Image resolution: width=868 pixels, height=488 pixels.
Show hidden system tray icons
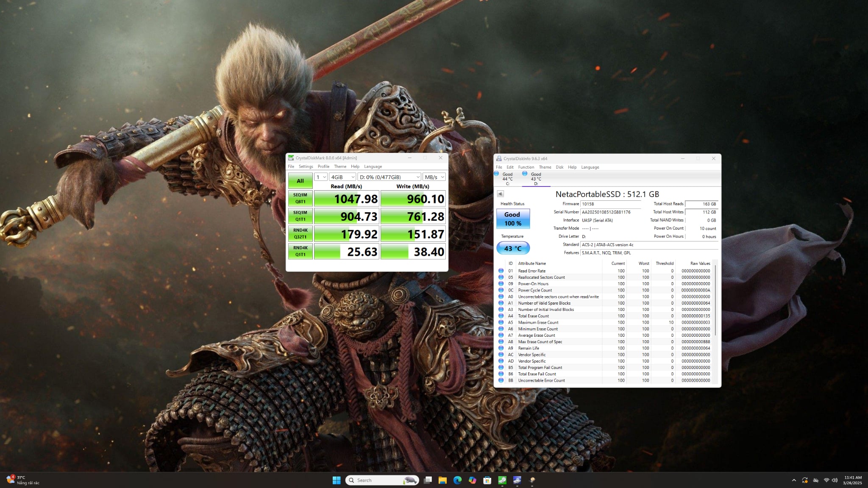point(794,480)
